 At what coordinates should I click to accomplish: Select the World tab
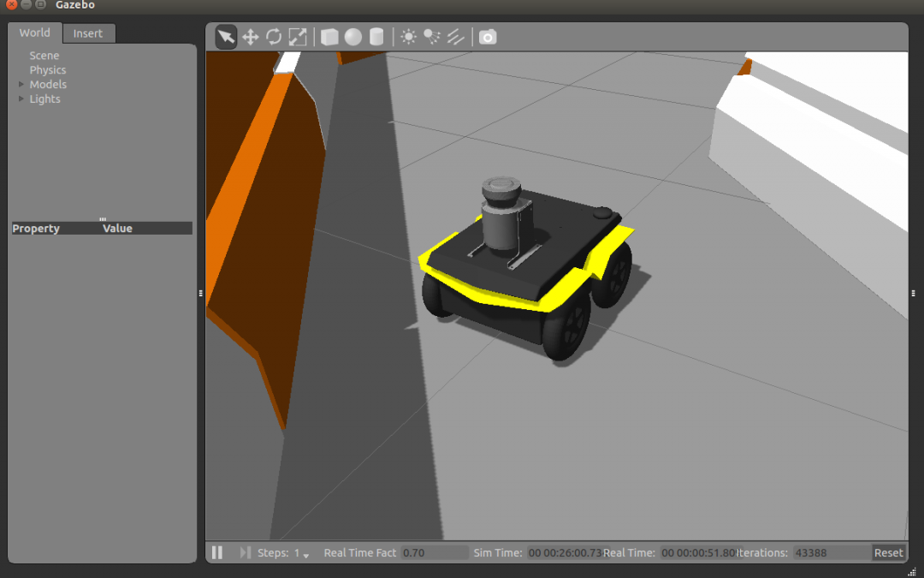tap(35, 33)
